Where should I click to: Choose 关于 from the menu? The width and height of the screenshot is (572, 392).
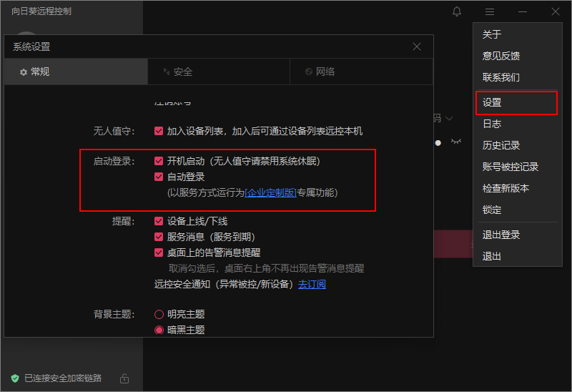pos(517,34)
